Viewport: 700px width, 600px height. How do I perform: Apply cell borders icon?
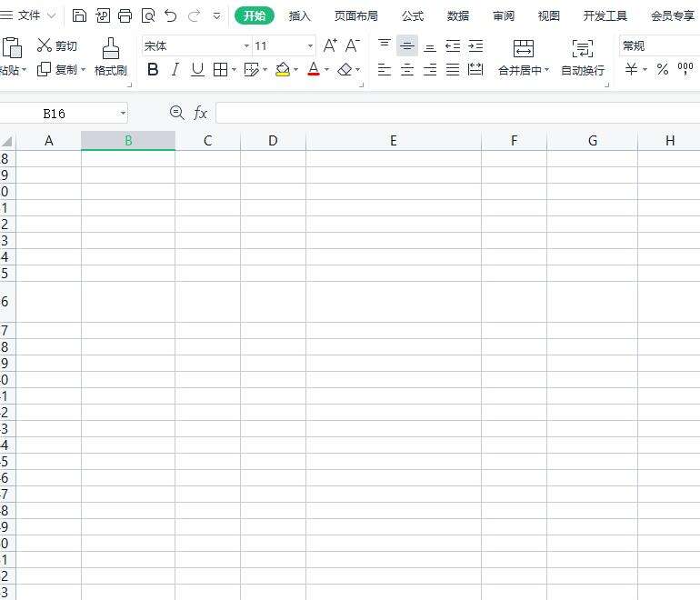221,70
